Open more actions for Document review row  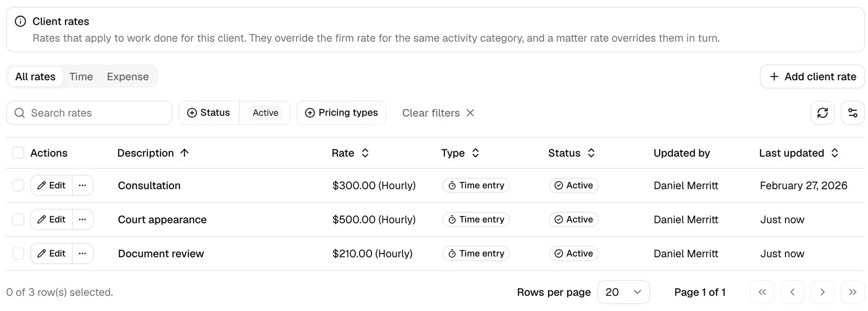tap(82, 253)
